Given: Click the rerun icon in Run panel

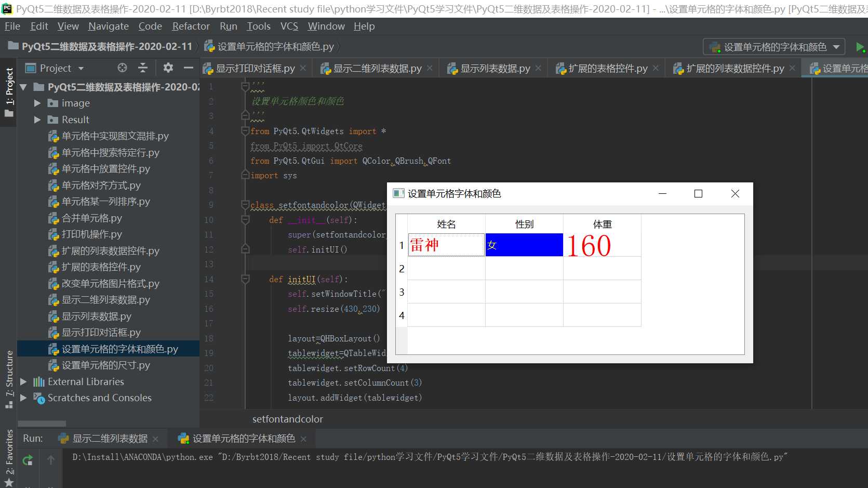Looking at the screenshot, I should pyautogui.click(x=28, y=460).
